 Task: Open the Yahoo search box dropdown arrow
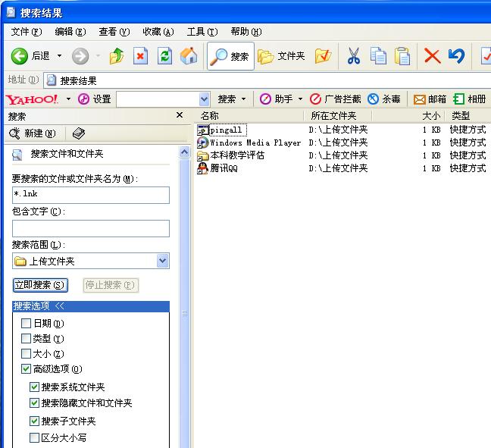point(204,99)
